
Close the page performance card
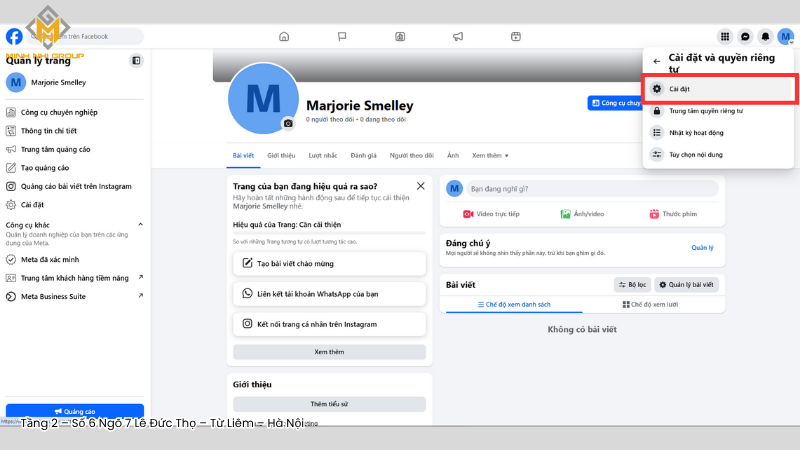420,186
